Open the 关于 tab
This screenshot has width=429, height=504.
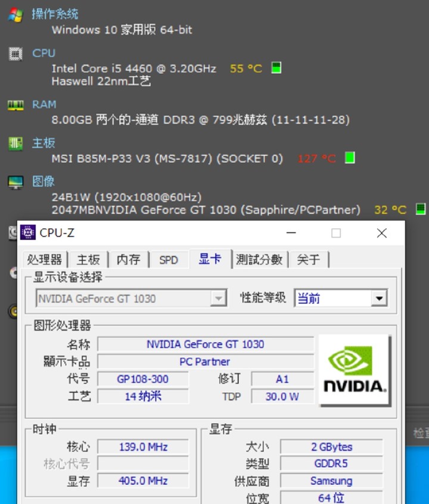coord(309,259)
